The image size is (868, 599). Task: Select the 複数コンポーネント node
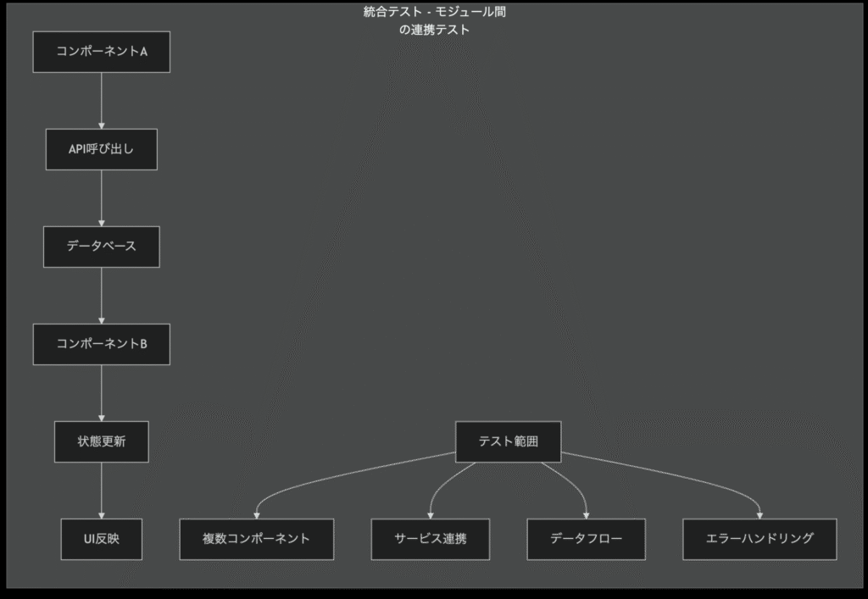point(256,539)
